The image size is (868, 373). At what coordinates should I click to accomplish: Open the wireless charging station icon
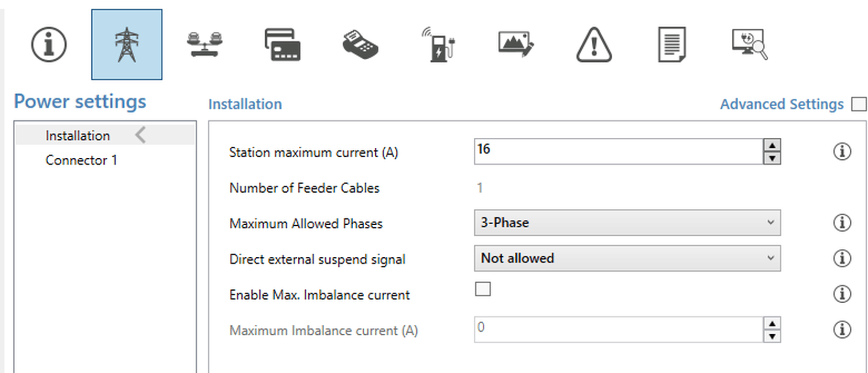(438, 44)
